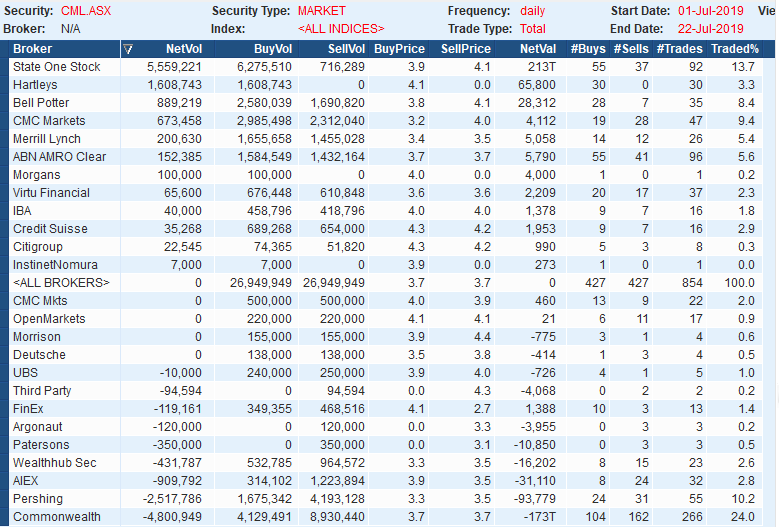Screen dimensions: 779x527
Task: Click the 01-Jul-2019 start date
Action: [x=710, y=11]
